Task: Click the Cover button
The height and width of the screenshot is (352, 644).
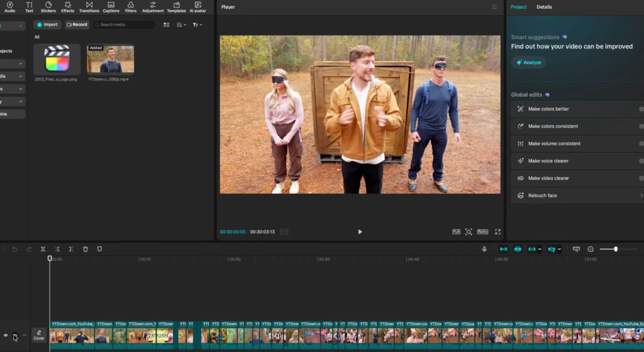Action: click(39, 335)
